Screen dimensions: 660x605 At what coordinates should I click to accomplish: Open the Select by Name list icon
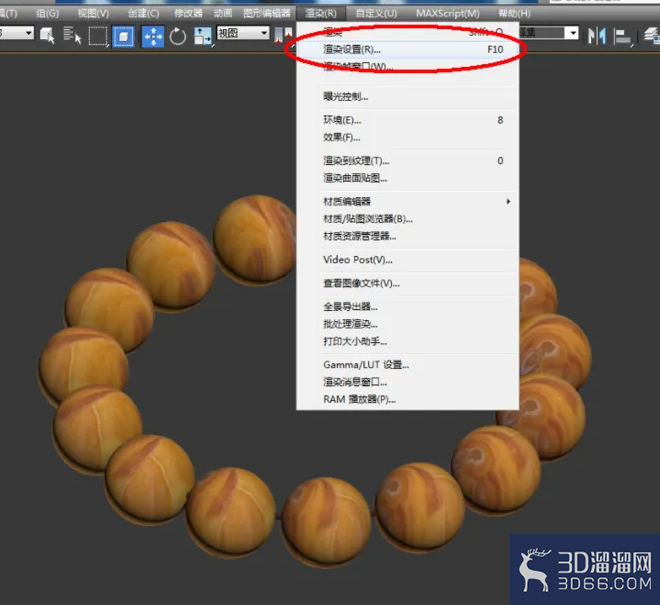pos(72,36)
